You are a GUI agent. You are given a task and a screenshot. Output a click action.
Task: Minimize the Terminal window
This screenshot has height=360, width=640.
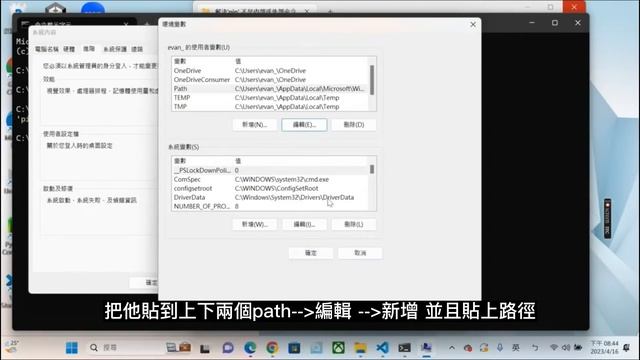pos(532,23)
